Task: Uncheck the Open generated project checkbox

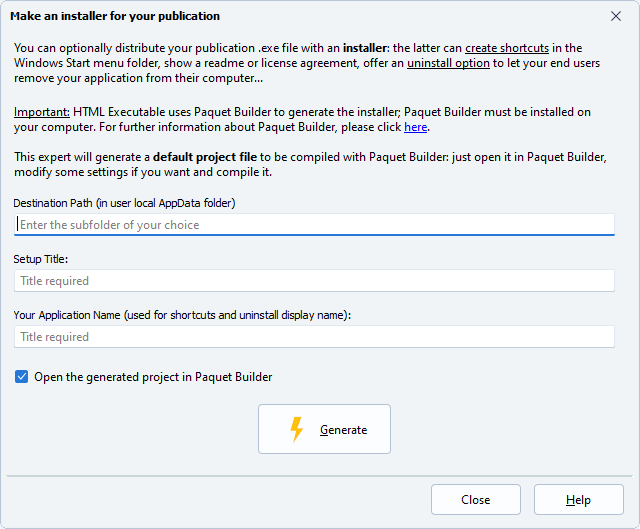Action: click(22, 377)
